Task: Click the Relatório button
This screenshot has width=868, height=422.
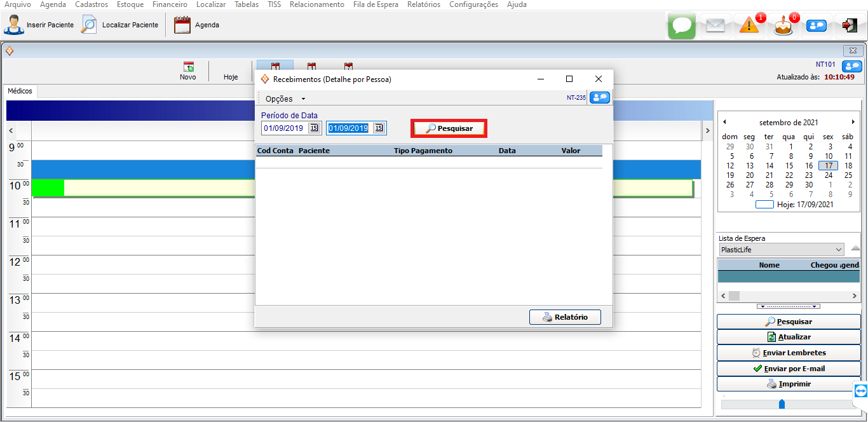Action: pos(564,317)
